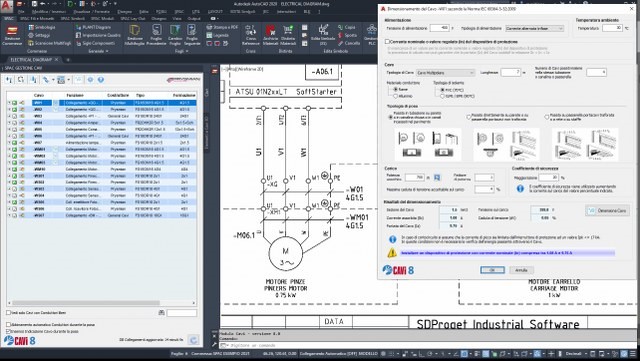640x361 pixels.
Task: Click Annulla in the cable sizing dialog
Action: pos(521,270)
